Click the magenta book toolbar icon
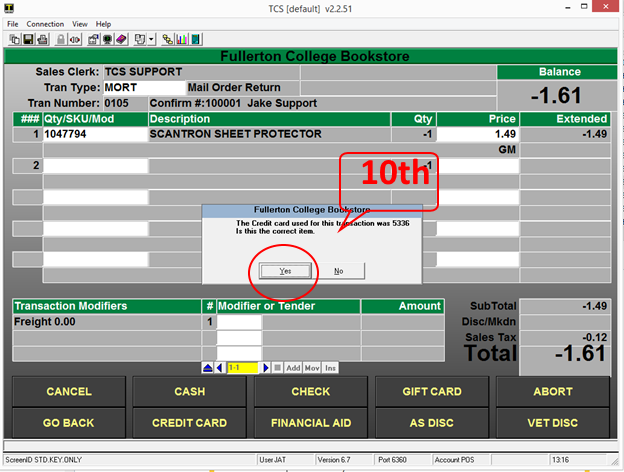The width and height of the screenshot is (624, 472). [121, 39]
